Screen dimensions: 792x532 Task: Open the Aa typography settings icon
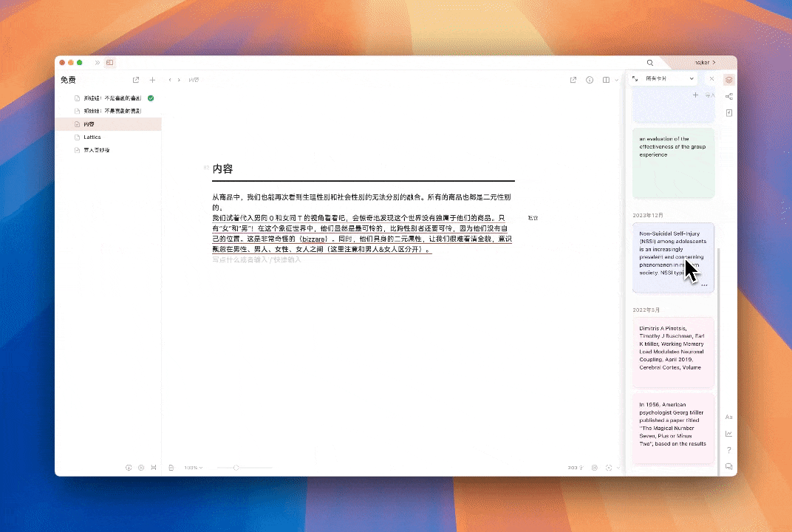pos(729,417)
